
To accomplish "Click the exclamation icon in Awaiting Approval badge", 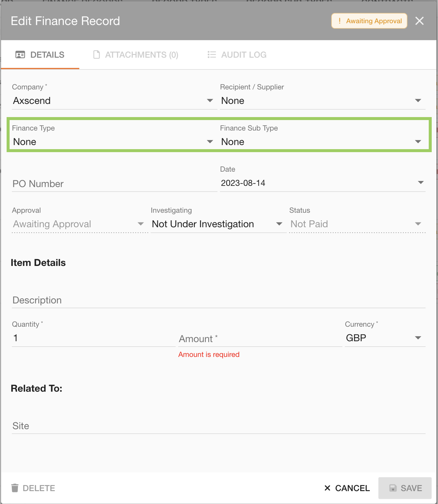I will tap(339, 21).
